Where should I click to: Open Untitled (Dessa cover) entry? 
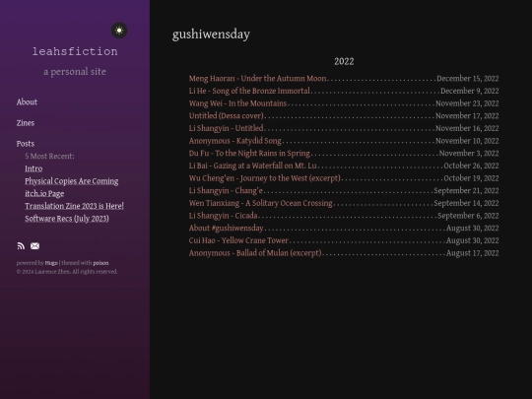click(x=227, y=115)
